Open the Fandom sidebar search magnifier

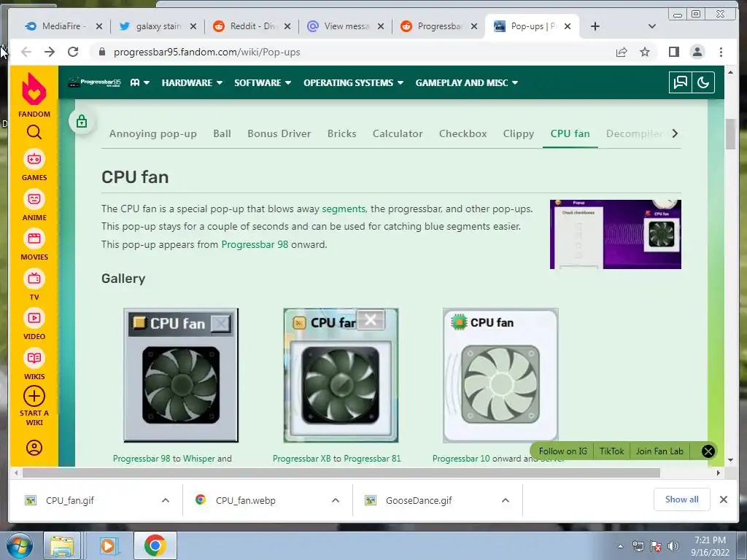click(x=34, y=132)
